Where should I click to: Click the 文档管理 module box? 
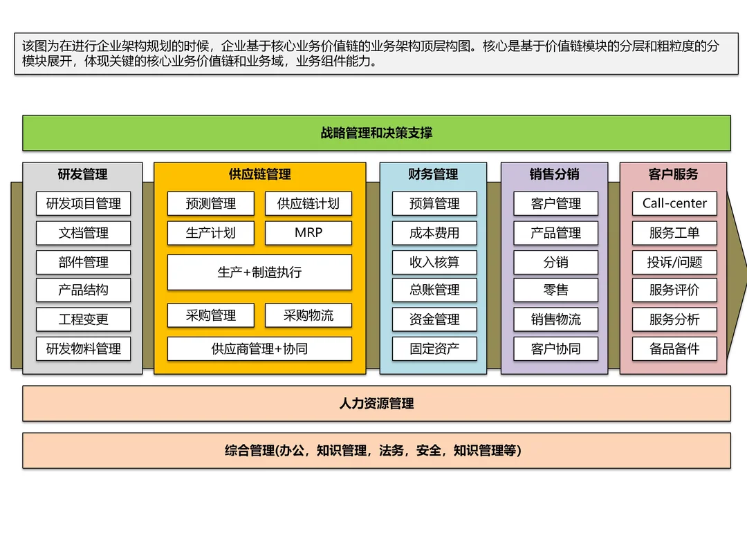84,233
